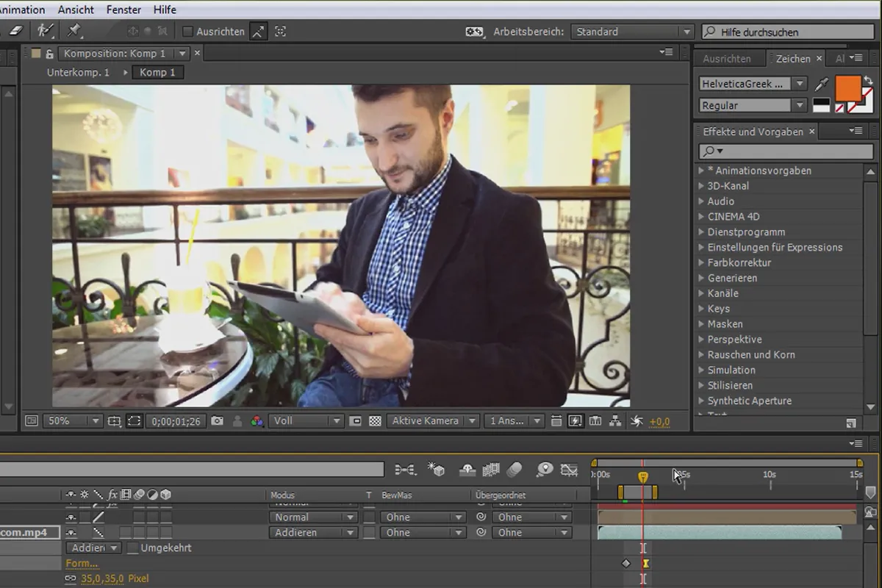Toggle T checkbox on Normal mode layer
The width and height of the screenshot is (882, 588).
[x=369, y=517]
